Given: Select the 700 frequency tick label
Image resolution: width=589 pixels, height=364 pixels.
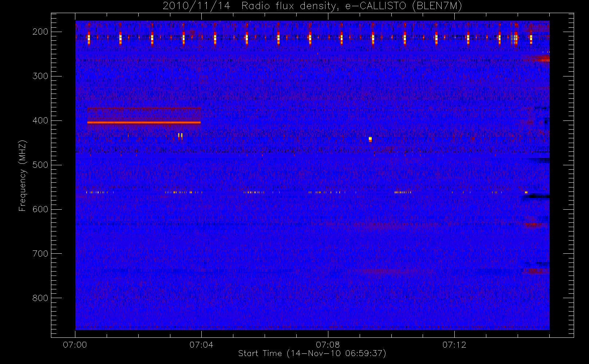Looking at the screenshot, I should tap(40, 254).
